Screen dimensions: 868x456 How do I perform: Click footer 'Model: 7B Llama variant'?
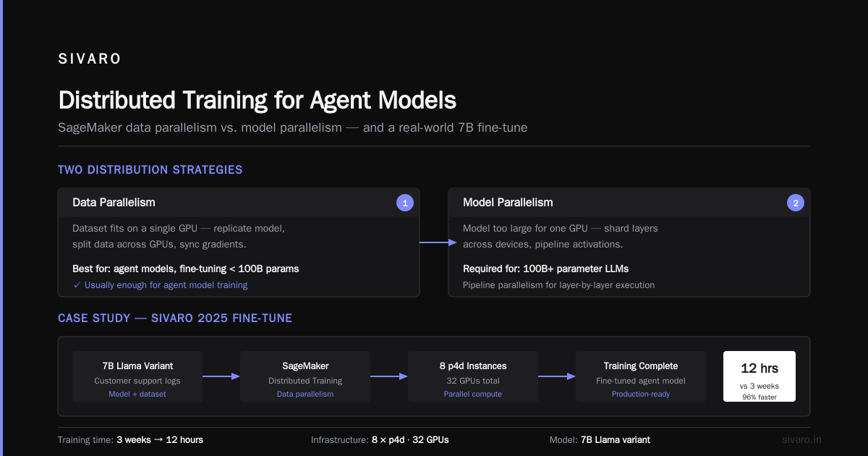tap(600, 439)
